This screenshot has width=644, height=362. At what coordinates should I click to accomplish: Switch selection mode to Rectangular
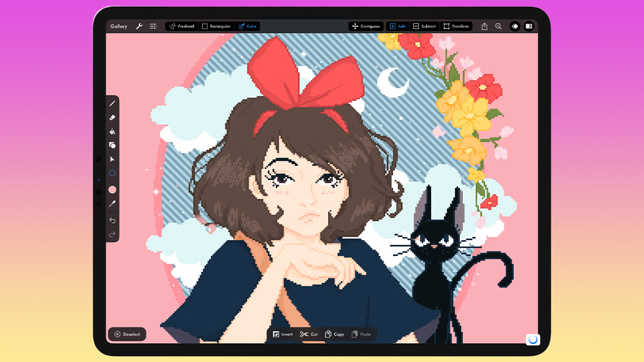pyautogui.click(x=216, y=26)
